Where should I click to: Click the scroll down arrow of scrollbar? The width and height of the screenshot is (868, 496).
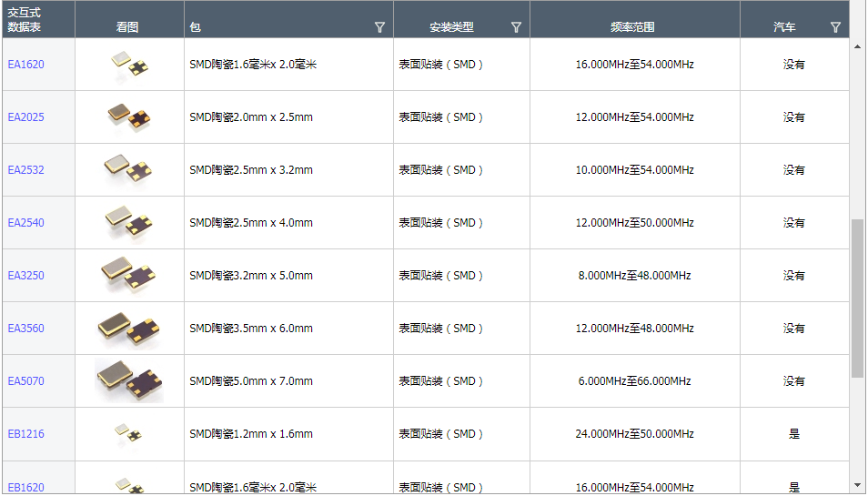857,485
